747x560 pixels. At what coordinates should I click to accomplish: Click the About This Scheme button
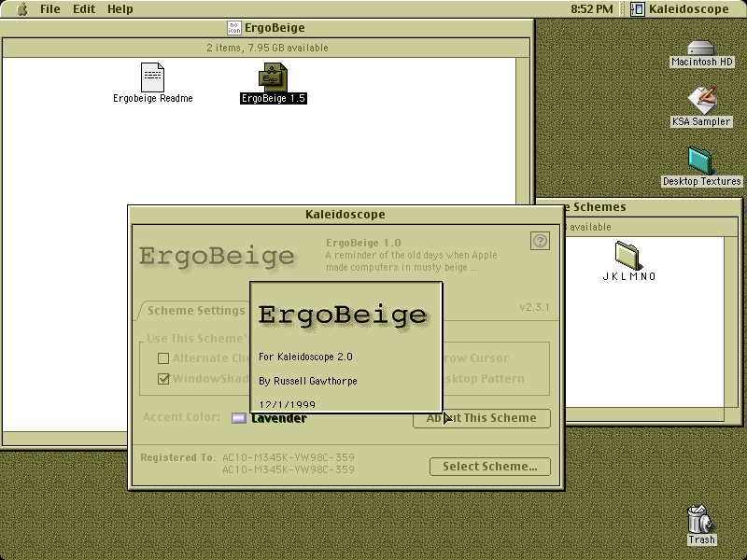[x=482, y=418]
